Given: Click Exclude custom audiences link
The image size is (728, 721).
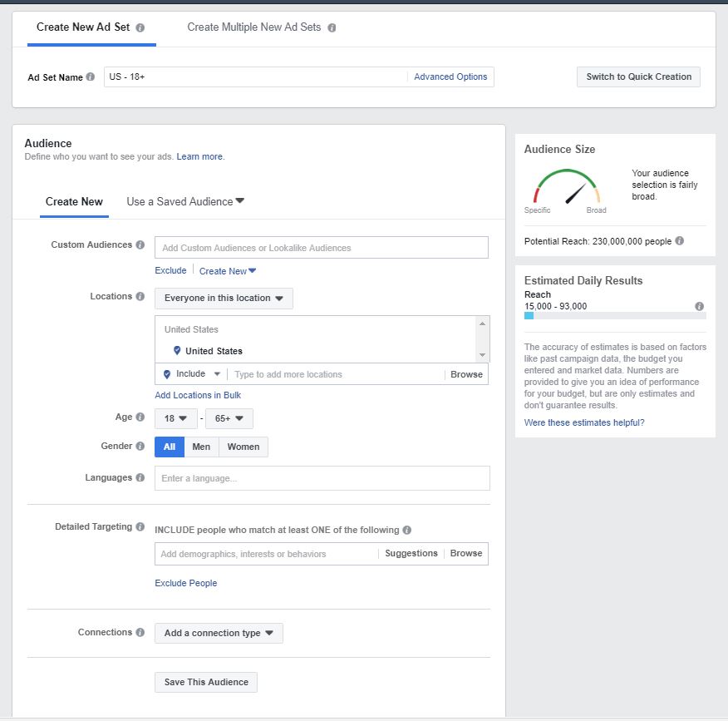Looking at the screenshot, I should 170,270.
